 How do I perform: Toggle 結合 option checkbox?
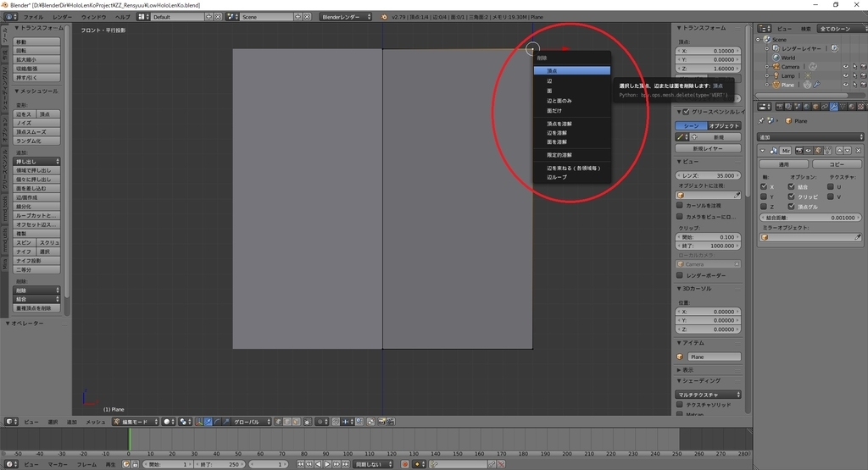click(791, 187)
